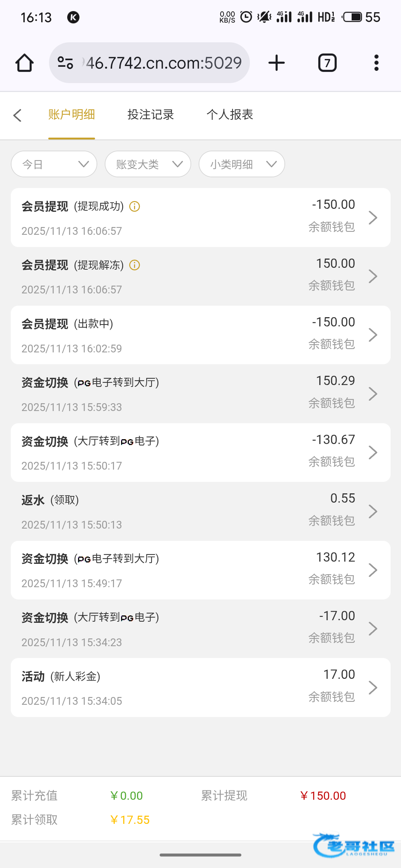401x868 pixels.
Task: Switch to the 投注记录 tab
Action: coord(150,115)
